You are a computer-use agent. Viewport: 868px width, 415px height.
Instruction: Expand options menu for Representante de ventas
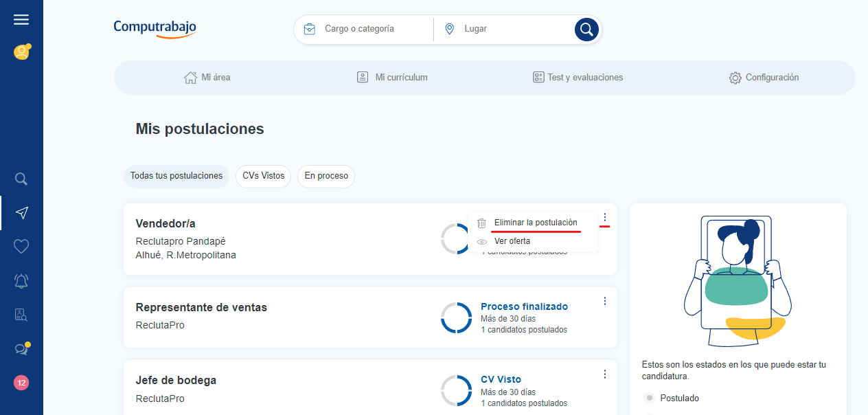604,301
